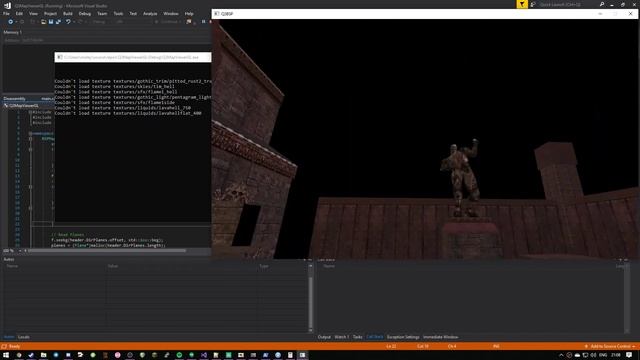Select the Disassembly tab
640x360 pixels.
click(14, 98)
